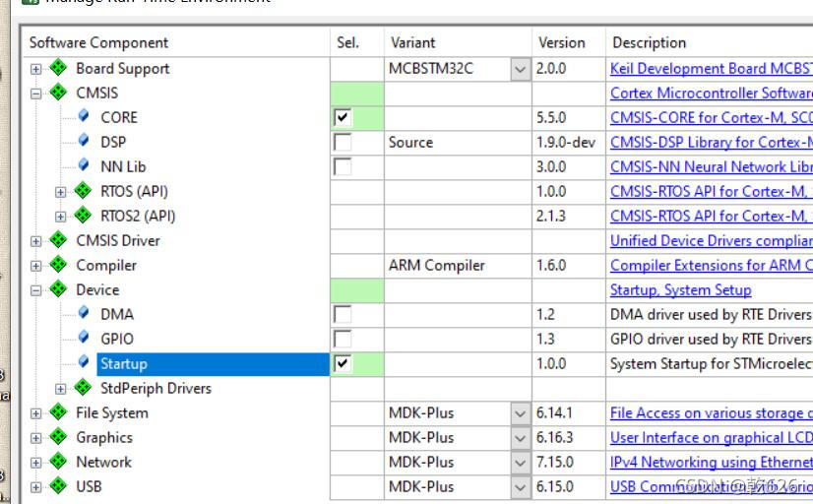
Task: Click the StdPeriph Drivers green diamond icon
Action: pyautogui.click(x=83, y=387)
